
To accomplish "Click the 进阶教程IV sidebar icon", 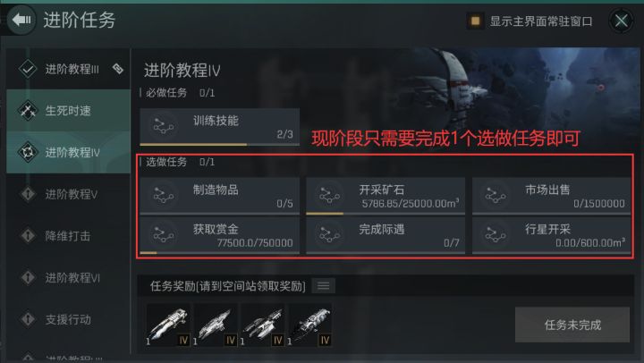I will 28,152.
